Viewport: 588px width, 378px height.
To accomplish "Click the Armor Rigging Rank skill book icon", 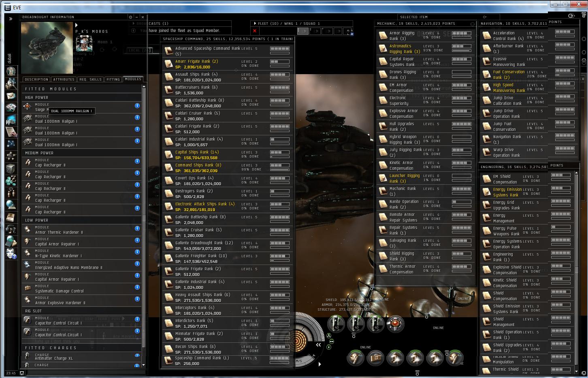I will click(x=383, y=36).
